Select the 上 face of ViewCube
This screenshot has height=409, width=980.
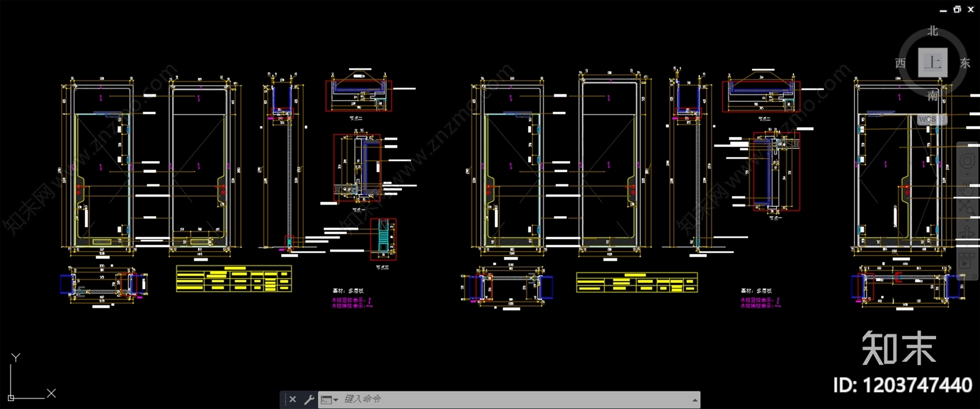[x=932, y=62]
